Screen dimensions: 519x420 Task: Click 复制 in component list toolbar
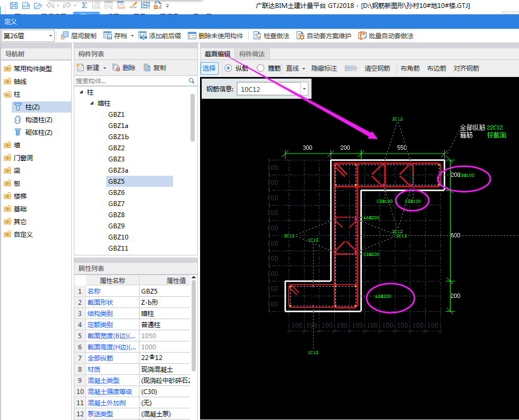tap(155, 67)
